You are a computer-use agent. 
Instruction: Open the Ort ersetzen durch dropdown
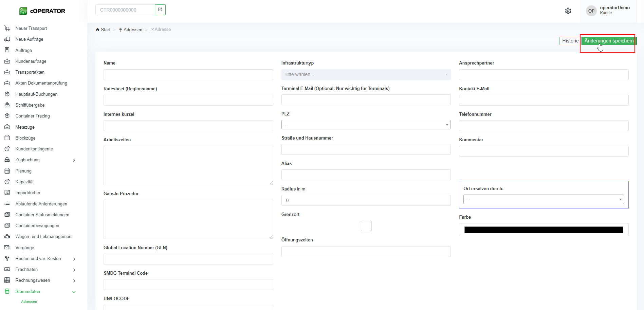point(543,199)
